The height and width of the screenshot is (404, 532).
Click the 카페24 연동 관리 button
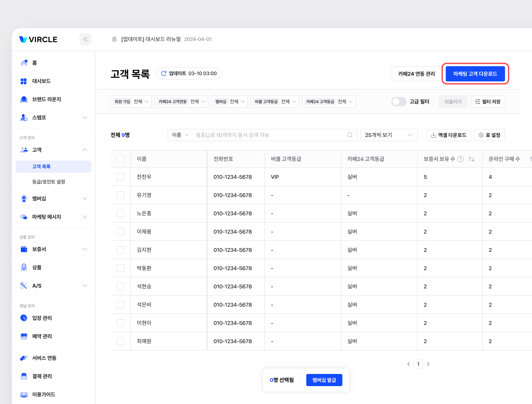point(416,74)
